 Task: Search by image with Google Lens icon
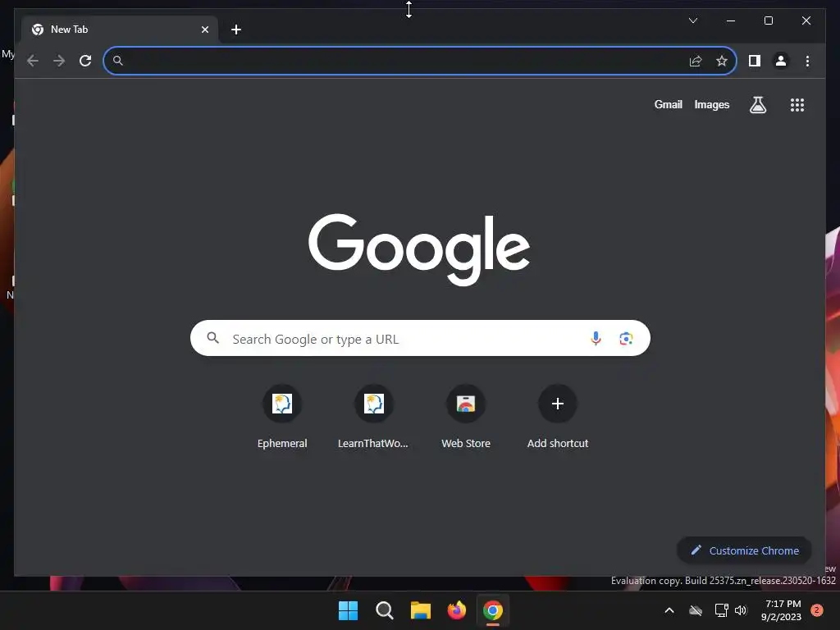tap(626, 339)
